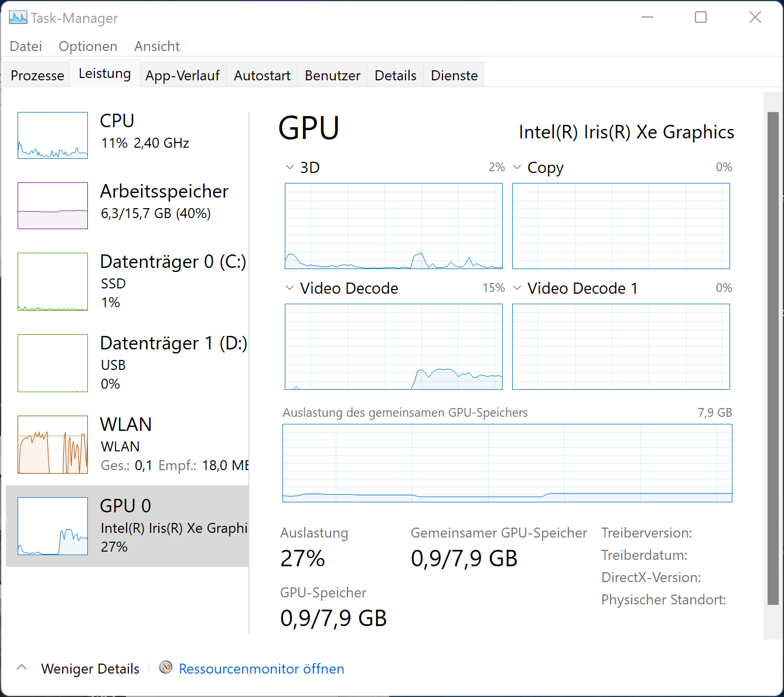
Task: Click the CPU label in sidebar
Action: coord(117,121)
